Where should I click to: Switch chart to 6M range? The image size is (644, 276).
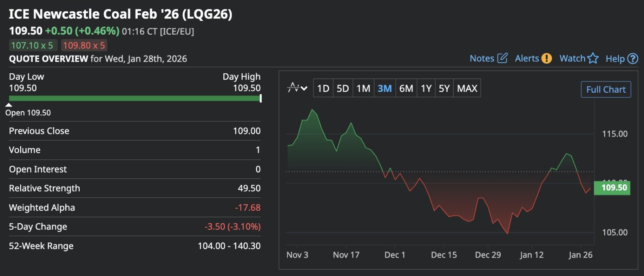[406, 88]
